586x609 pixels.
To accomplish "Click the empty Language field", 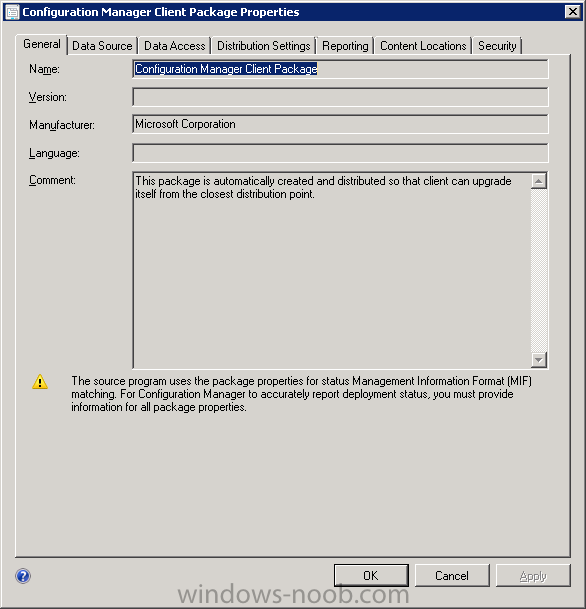I will [340, 153].
